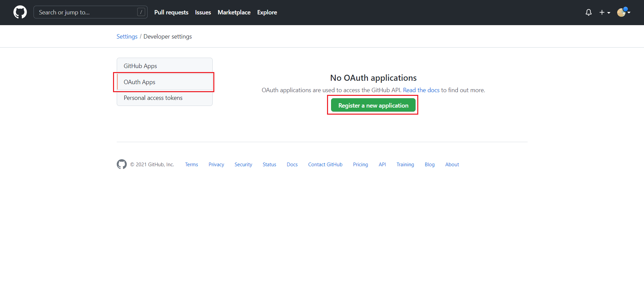Select OAuth Apps in the sidebar
Image resolution: width=644 pixels, height=301 pixels.
(165, 82)
